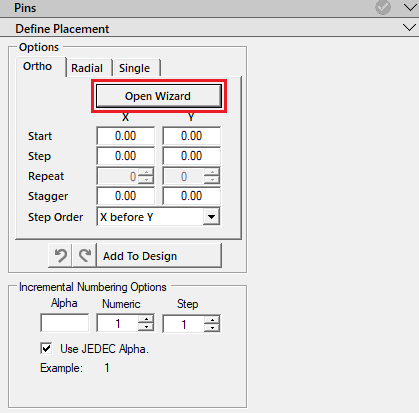The width and height of the screenshot is (419, 413).
Task: Decrease the numbering Step spinner value
Action: [x=212, y=328]
